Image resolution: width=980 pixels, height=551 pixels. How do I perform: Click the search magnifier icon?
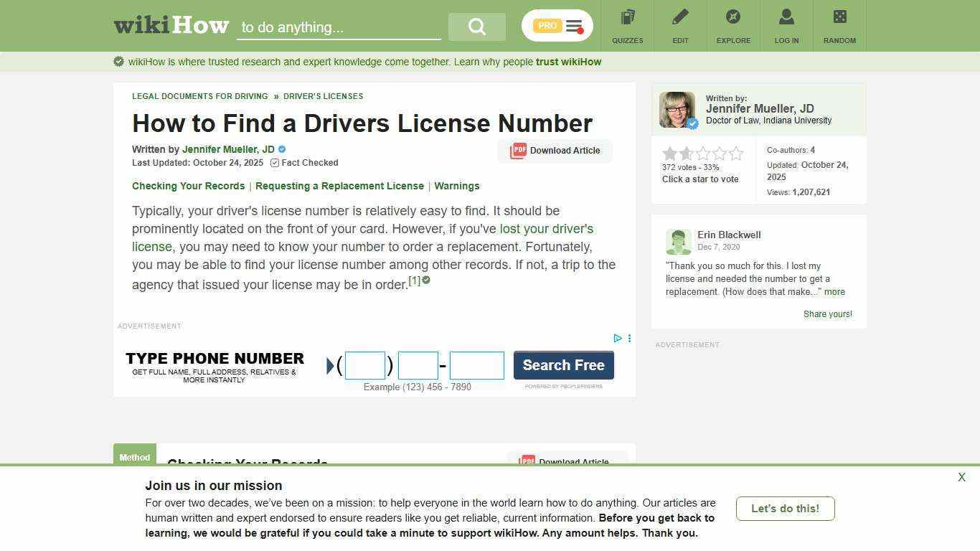[x=476, y=26]
